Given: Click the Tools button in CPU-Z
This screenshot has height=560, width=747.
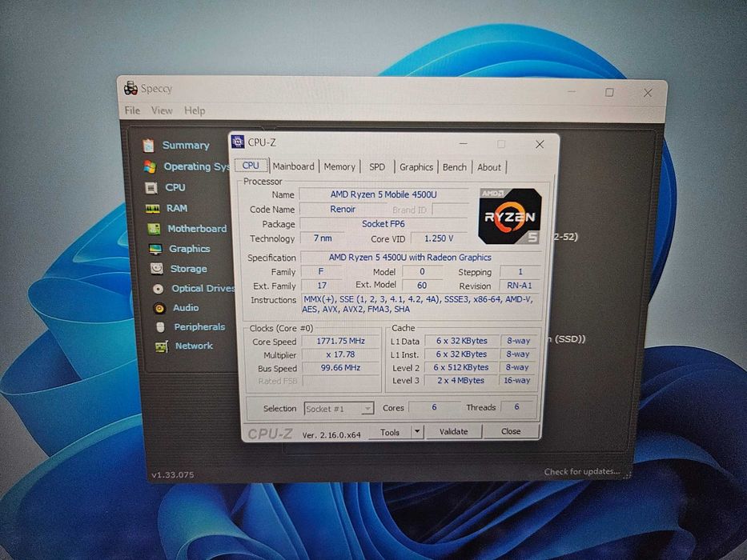Looking at the screenshot, I should [x=390, y=432].
